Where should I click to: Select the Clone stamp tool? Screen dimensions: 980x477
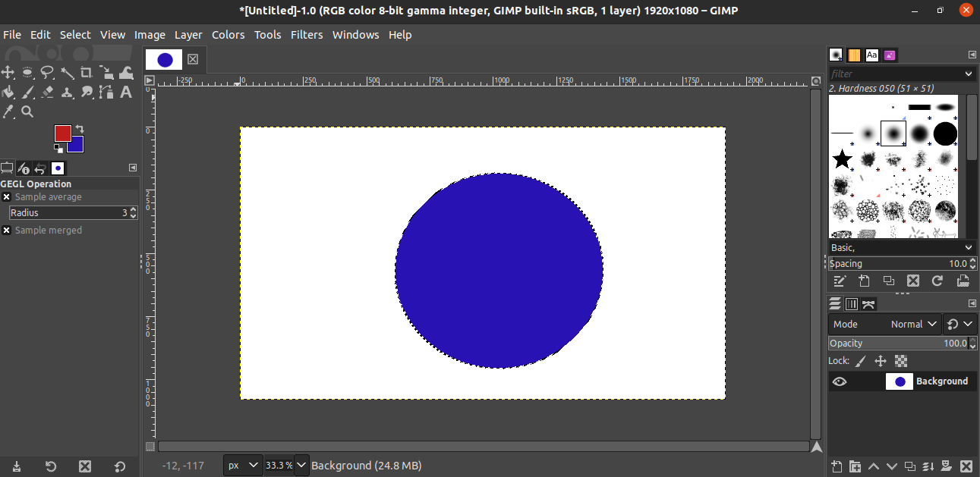coord(67,93)
